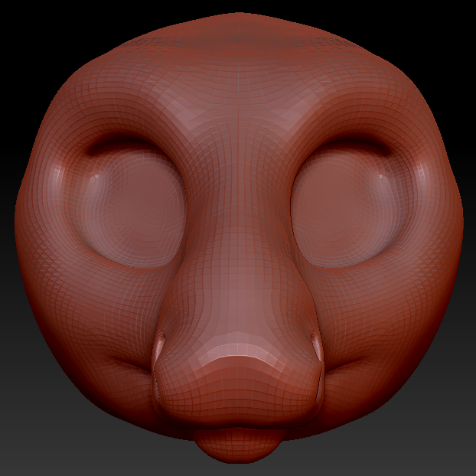
Task: Click the specular highlight in the left eye
Action: 98,181
